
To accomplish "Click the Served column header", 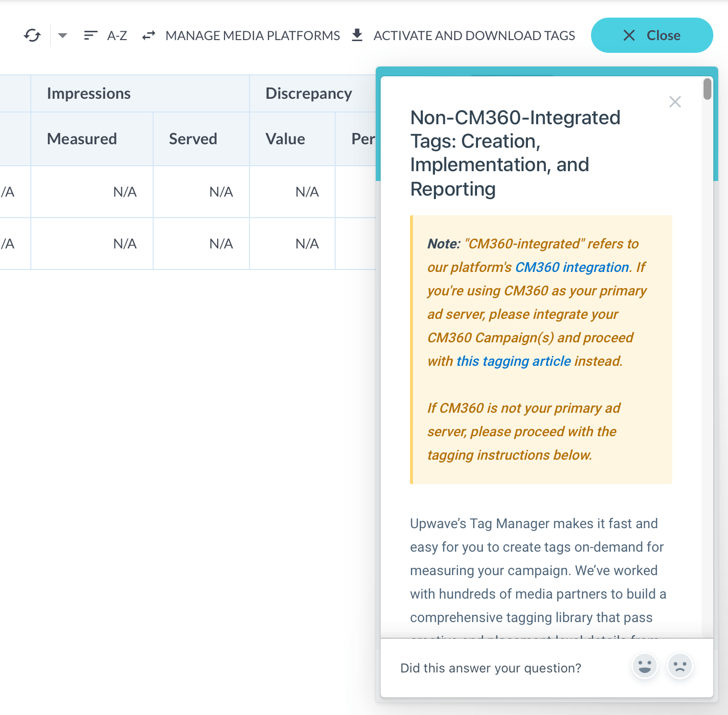I will tap(201, 139).
